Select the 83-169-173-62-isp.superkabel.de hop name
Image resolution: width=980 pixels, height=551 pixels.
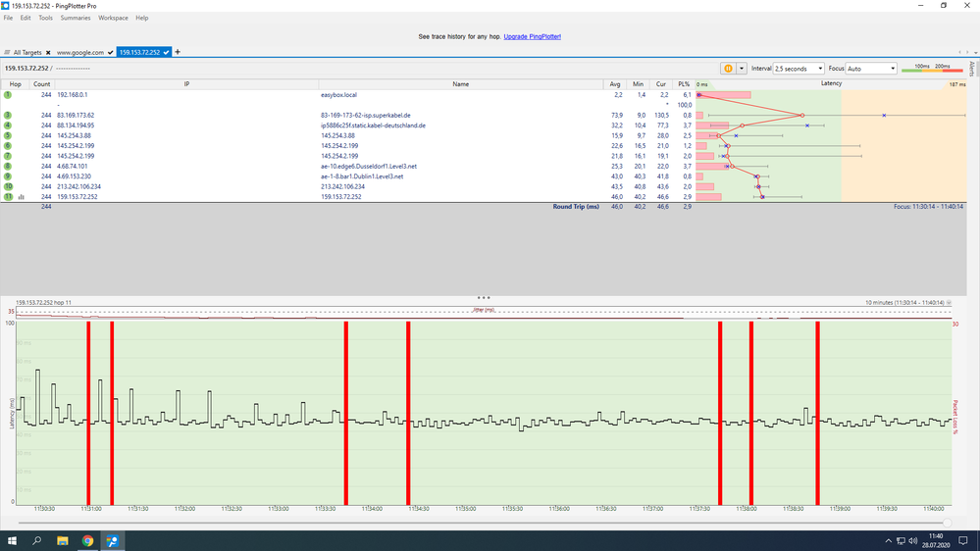click(366, 115)
